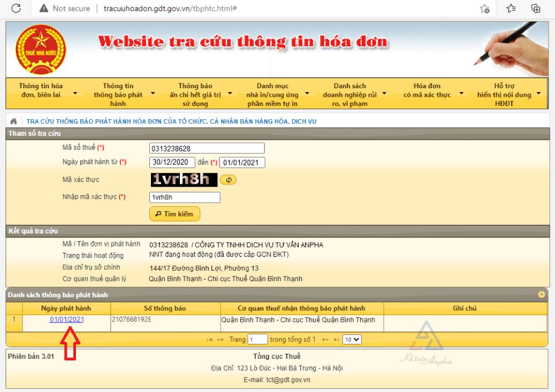Open the results-per-page dropdown showing 10
This screenshot has height=392, width=555.
point(353,339)
